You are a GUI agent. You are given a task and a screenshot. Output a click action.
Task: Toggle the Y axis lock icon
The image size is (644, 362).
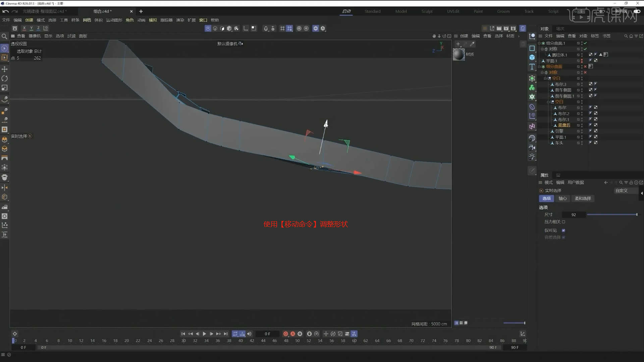[31, 28]
